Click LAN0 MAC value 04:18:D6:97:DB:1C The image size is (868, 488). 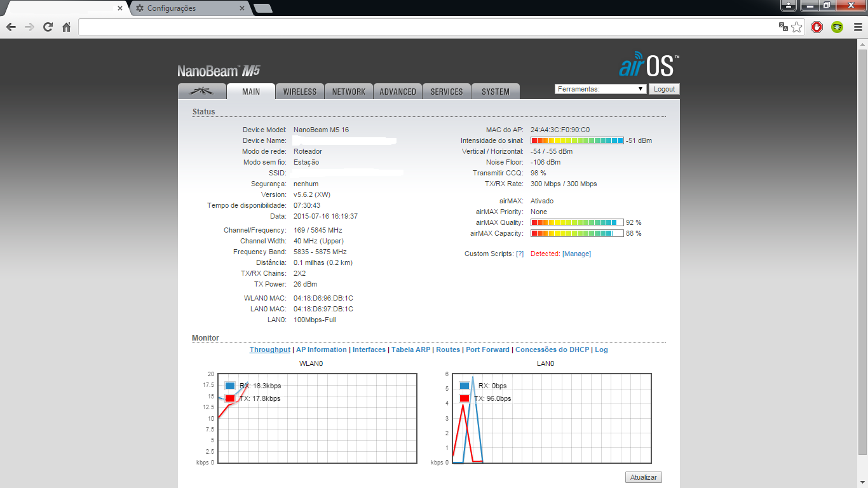point(323,309)
